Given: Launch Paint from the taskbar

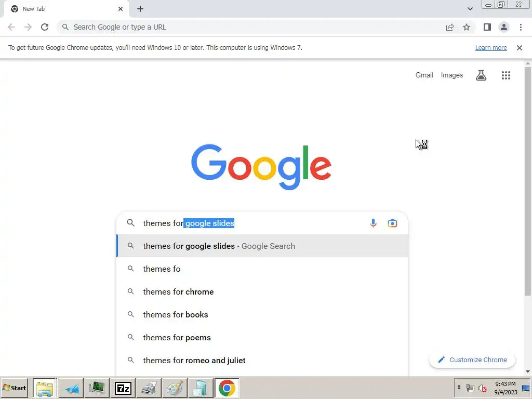Looking at the screenshot, I should point(175,388).
